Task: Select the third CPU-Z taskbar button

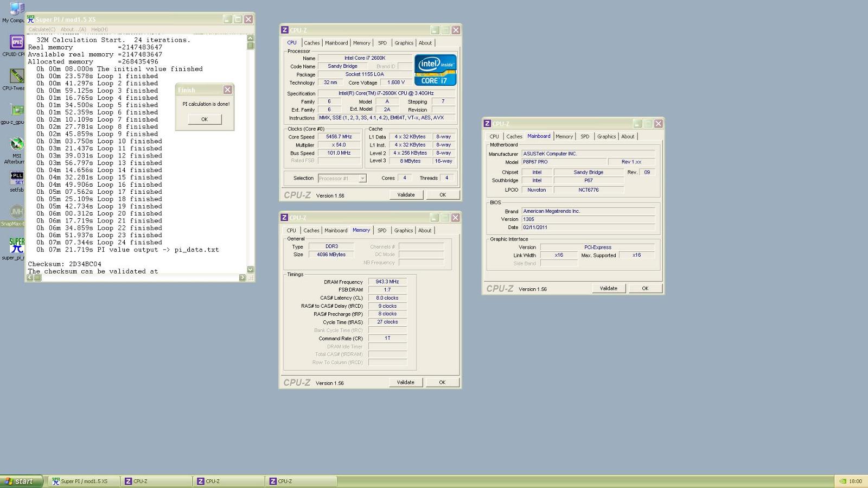Action: 302,481
